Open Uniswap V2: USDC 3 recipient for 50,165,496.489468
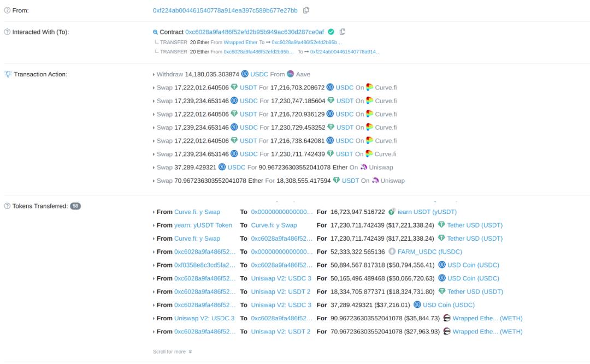Image resolution: width=590 pixels, height=364 pixels. pyautogui.click(x=281, y=278)
